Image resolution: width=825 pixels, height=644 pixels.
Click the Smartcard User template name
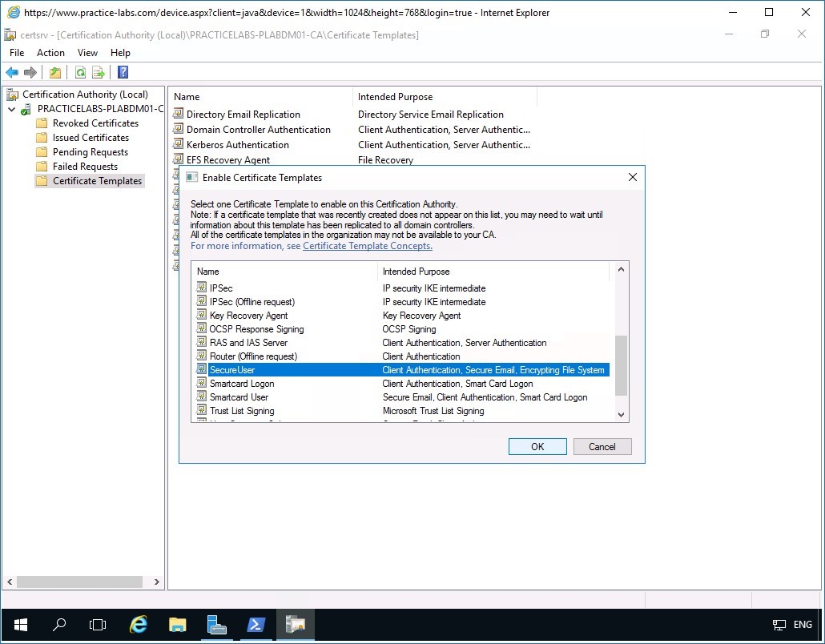click(239, 397)
